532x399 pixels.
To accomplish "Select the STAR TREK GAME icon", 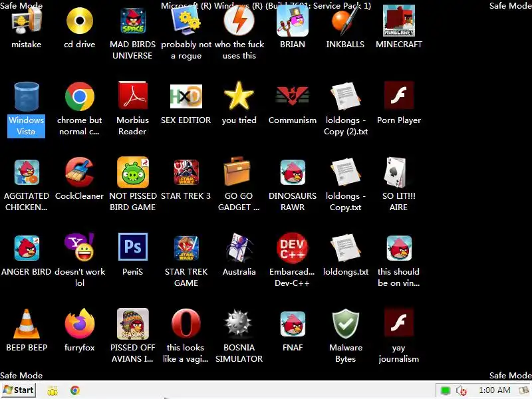I will (186, 248).
